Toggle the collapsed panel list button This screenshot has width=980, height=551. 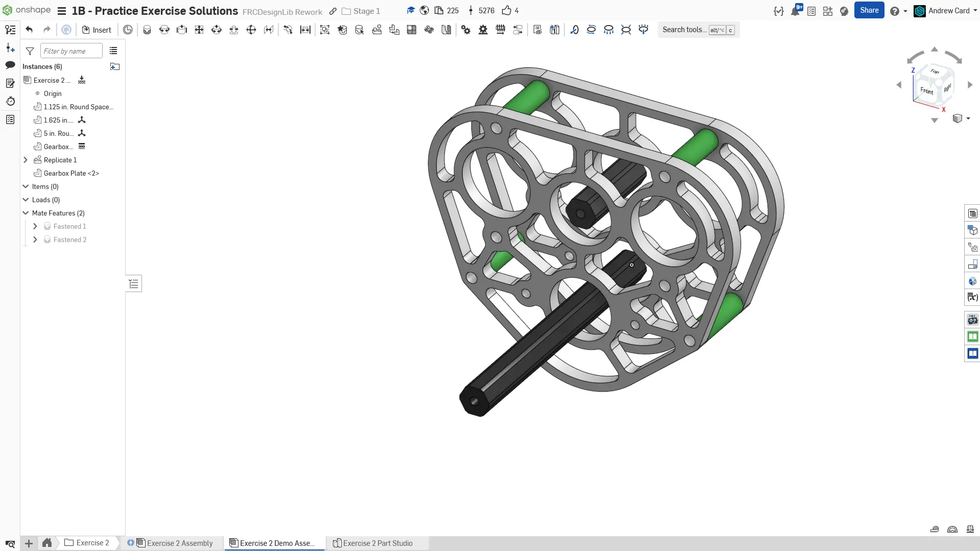pos(134,284)
